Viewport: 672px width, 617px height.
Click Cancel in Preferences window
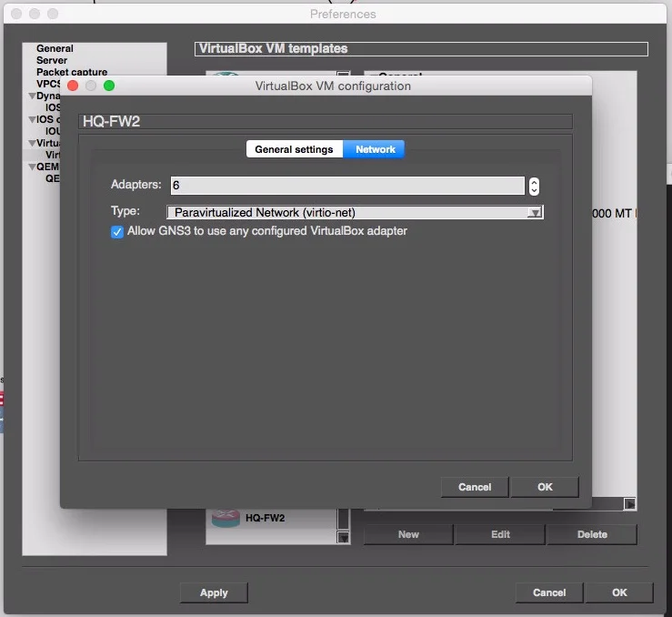(549, 592)
